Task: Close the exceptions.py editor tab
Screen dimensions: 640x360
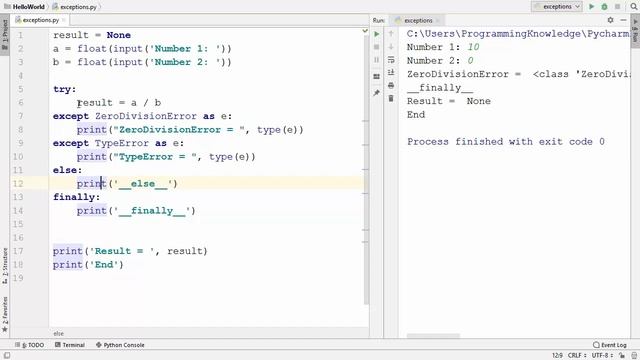Action: click(64, 20)
